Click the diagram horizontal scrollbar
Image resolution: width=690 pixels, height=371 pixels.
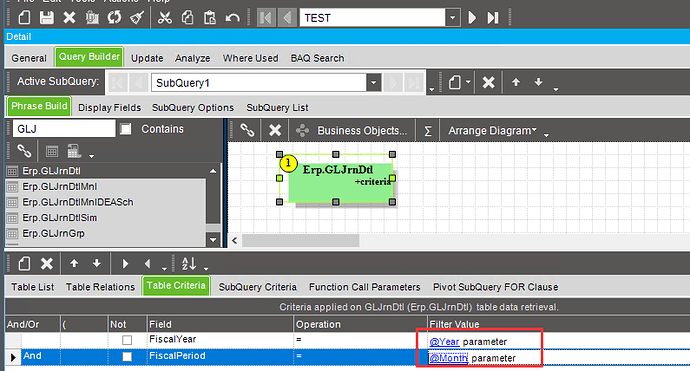(301, 241)
